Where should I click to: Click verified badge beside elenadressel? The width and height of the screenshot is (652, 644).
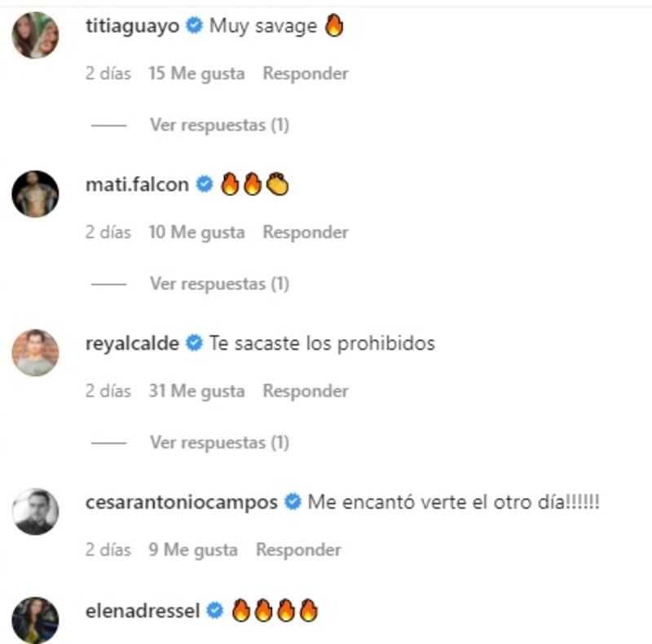[x=215, y=611]
